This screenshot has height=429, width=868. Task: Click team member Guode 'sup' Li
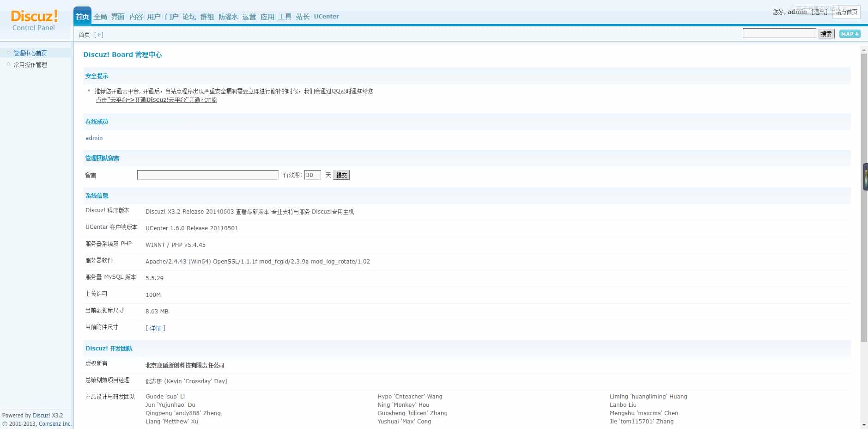tap(165, 397)
